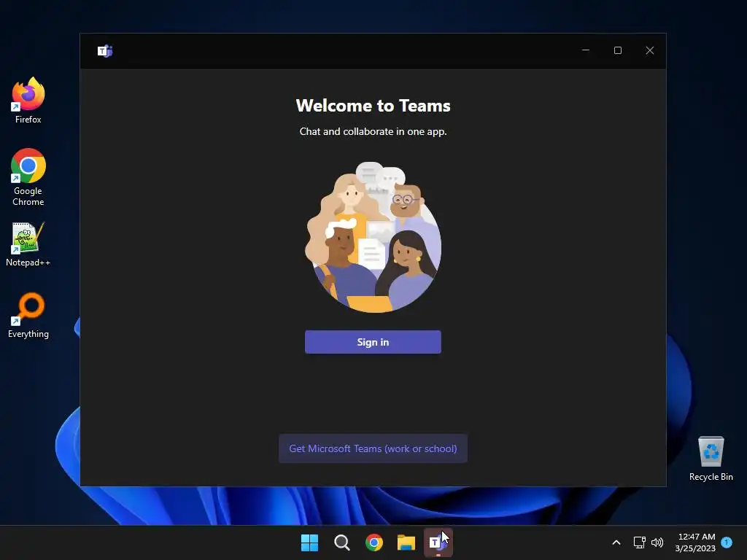Click the Teams taskbar icon
Image resolution: width=747 pixels, height=560 pixels.
click(x=438, y=542)
